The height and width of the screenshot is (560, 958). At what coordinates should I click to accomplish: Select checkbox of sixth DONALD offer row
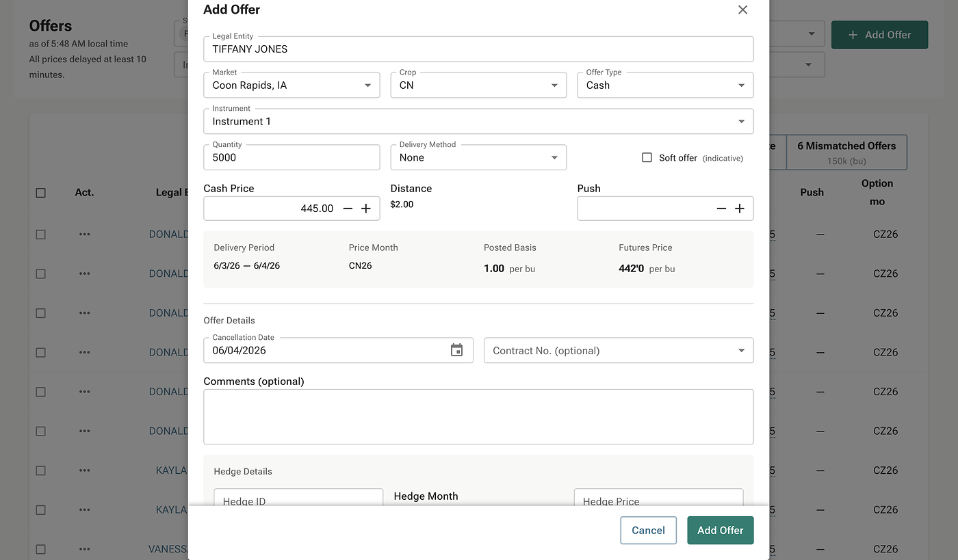coord(40,431)
